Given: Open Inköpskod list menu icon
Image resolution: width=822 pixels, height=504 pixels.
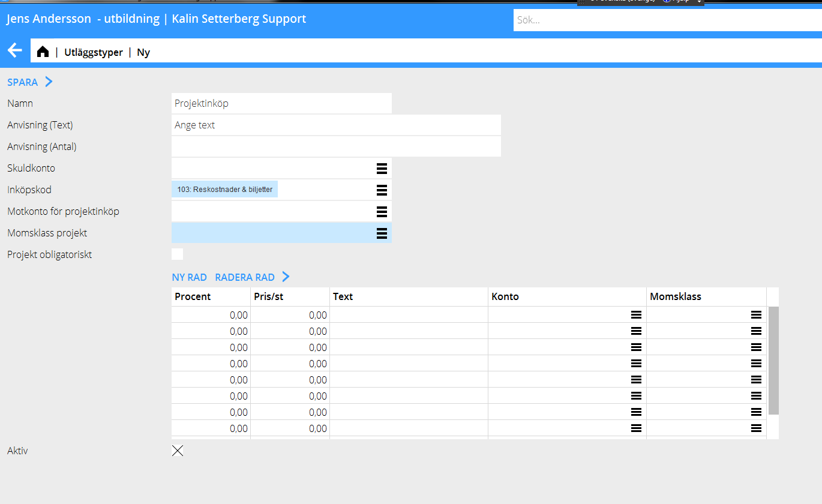Looking at the screenshot, I should 382,190.
